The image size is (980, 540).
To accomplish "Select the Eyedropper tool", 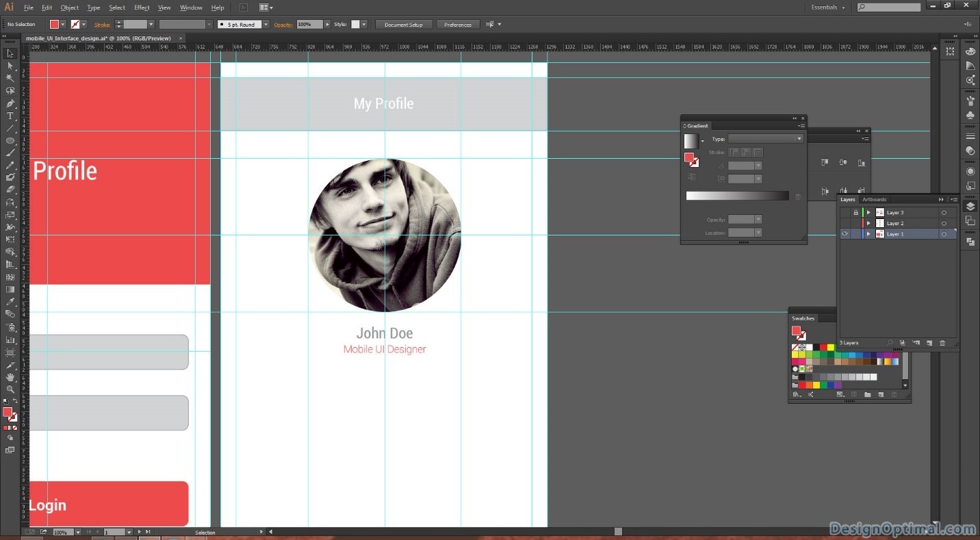I will (x=10, y=302).
